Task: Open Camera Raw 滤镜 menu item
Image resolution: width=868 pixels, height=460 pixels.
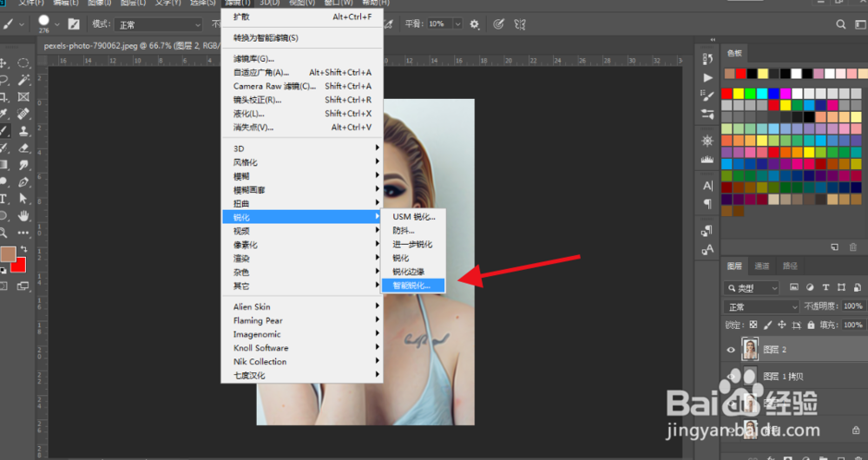Action: tap(302, 86)
